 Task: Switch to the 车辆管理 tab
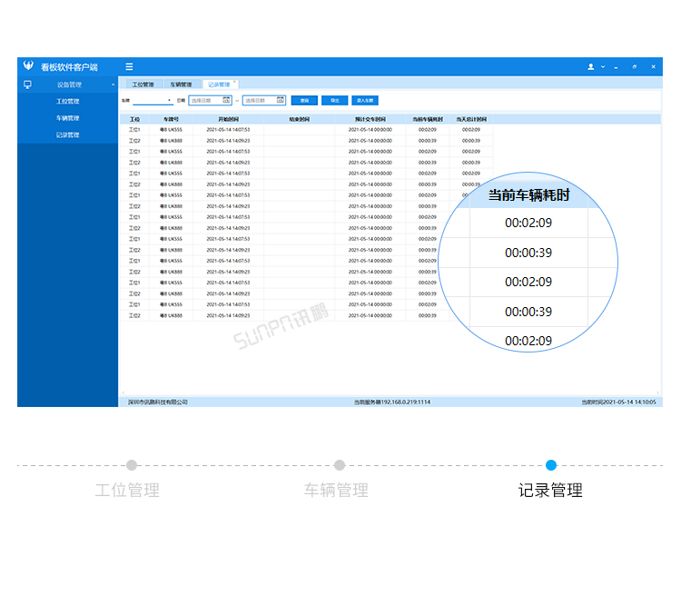(181, 84)
